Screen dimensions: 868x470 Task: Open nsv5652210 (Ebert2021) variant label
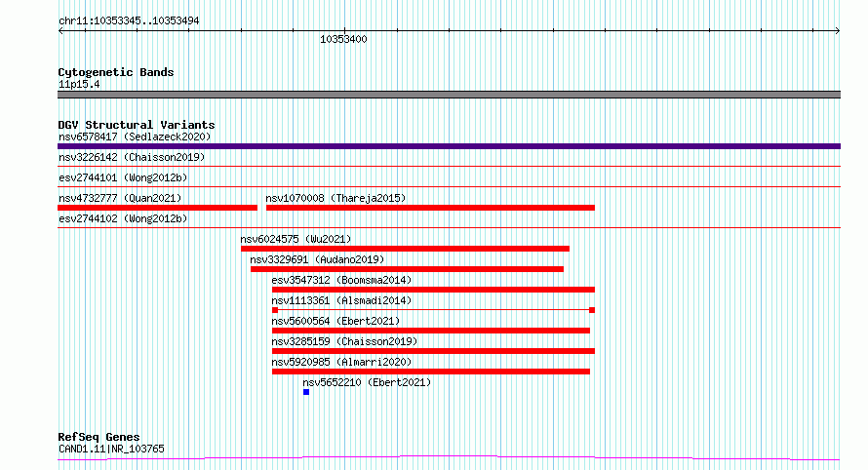(x=367, y=382)
